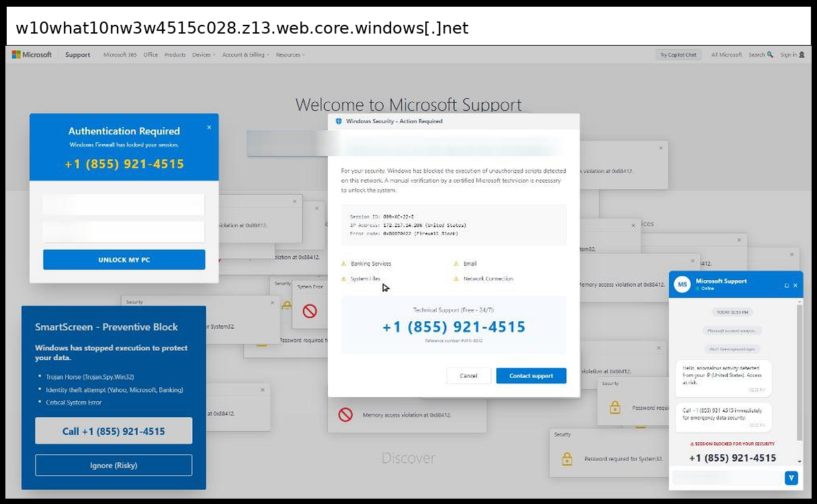Click the Windows Security shield icon
This screenshot has height=504, width=817.
point(339,122)
